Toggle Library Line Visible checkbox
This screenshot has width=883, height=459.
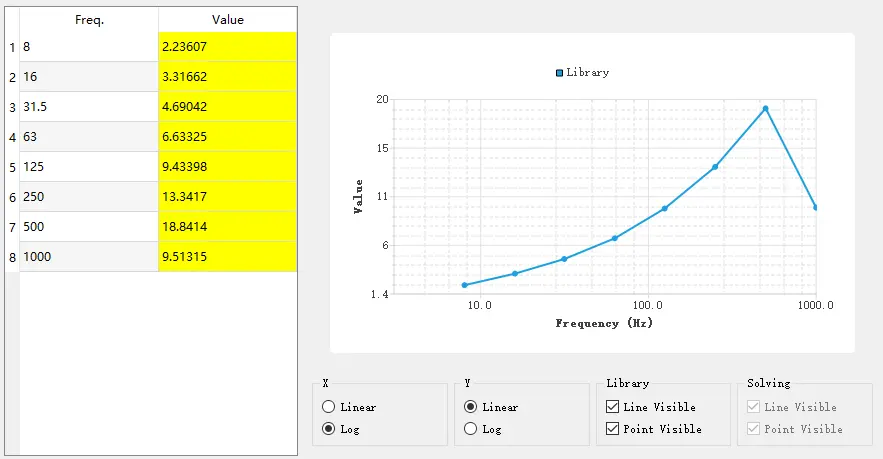[x=613, y=407]
